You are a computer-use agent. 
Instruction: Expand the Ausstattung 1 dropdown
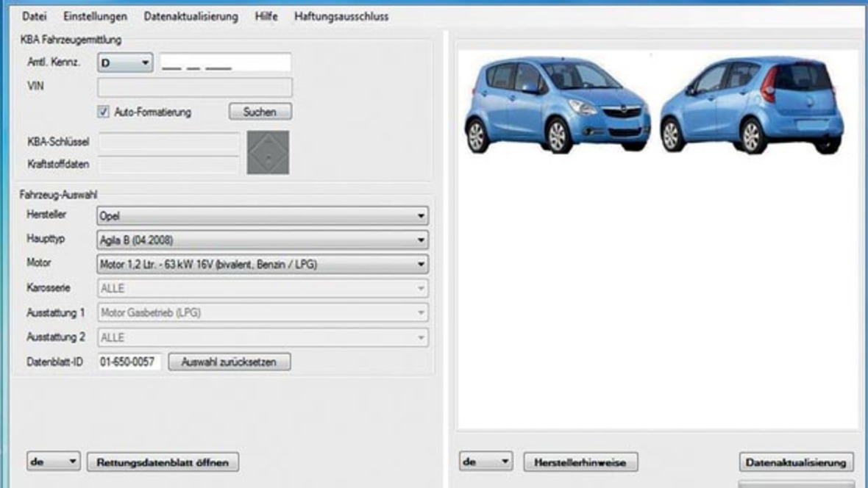263,312
